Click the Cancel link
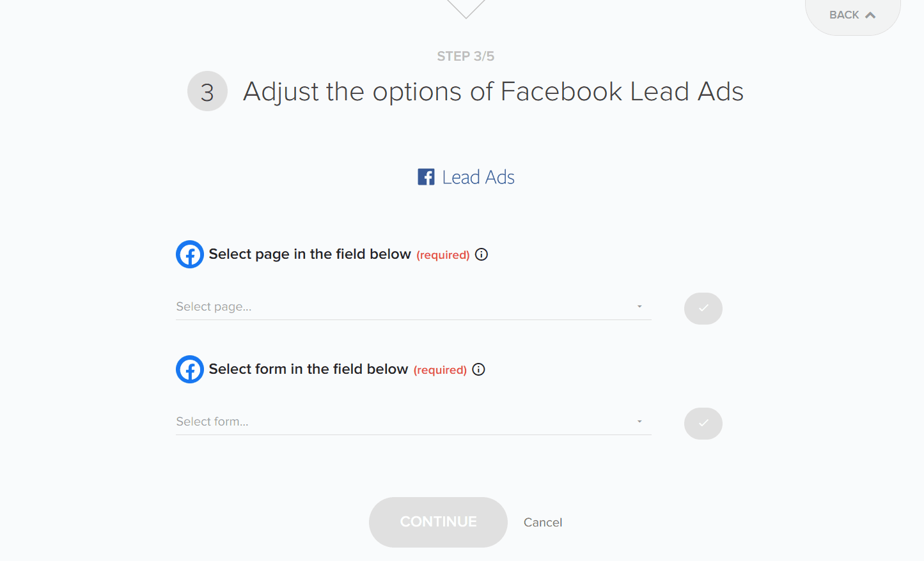 pos(543,523)
